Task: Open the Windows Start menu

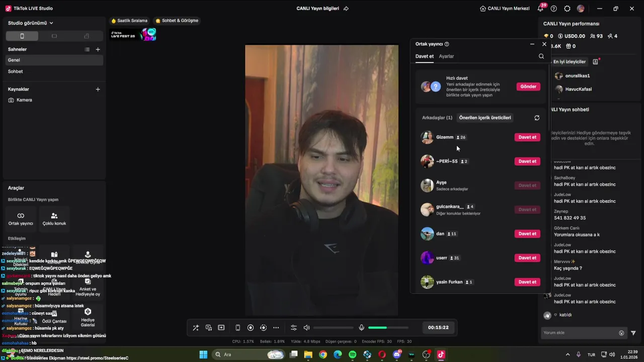Action: tap(203, 354)
